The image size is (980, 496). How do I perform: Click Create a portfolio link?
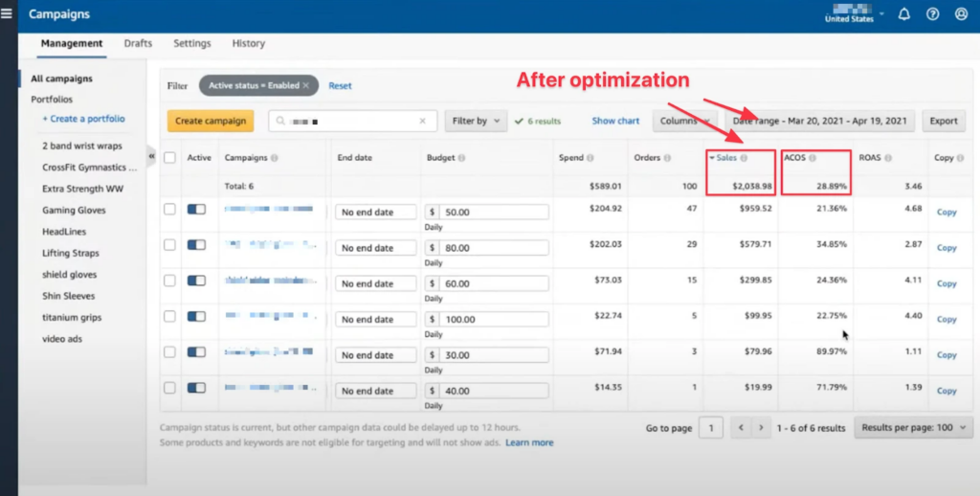(x=84, y=119)
